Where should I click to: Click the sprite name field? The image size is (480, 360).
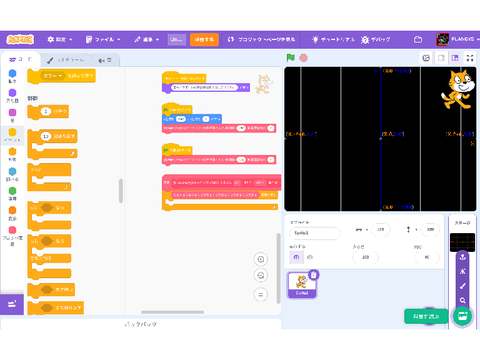315,233
